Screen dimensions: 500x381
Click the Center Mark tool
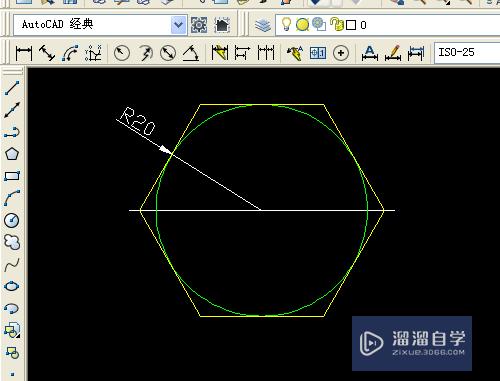[341, 53]
